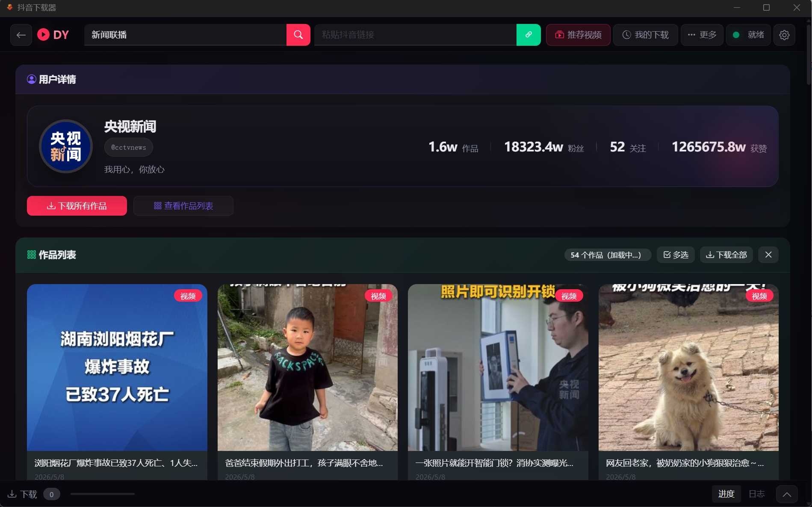Click the 视频 badge on 浏阳烟花厂 card

pos(188,296)
